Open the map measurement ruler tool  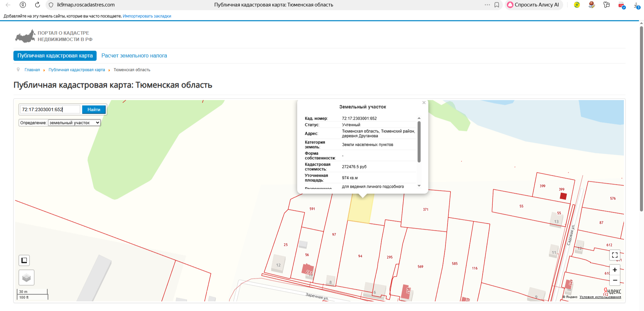coord(24,260)
